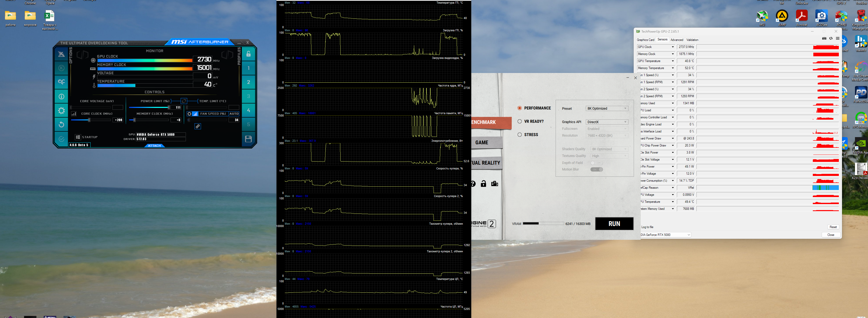The height and width of the screenshot is (318, 868).
Task: Click the Core Clock slider handle
Action: 89,120
